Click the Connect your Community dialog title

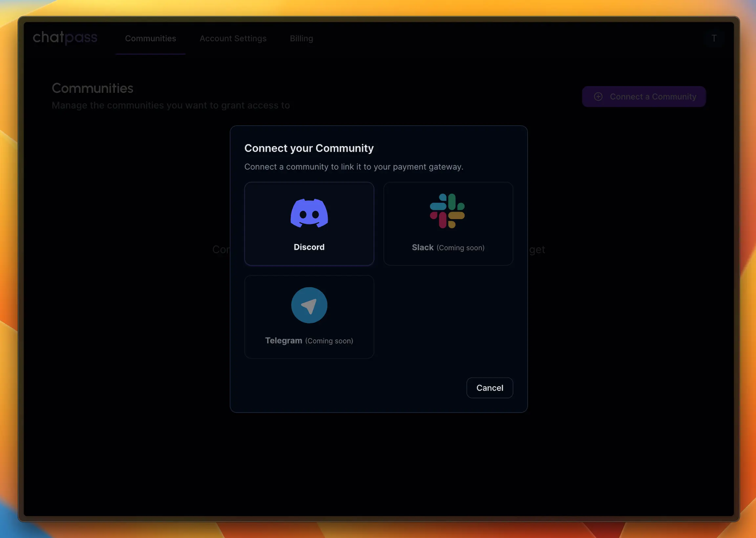309,148
